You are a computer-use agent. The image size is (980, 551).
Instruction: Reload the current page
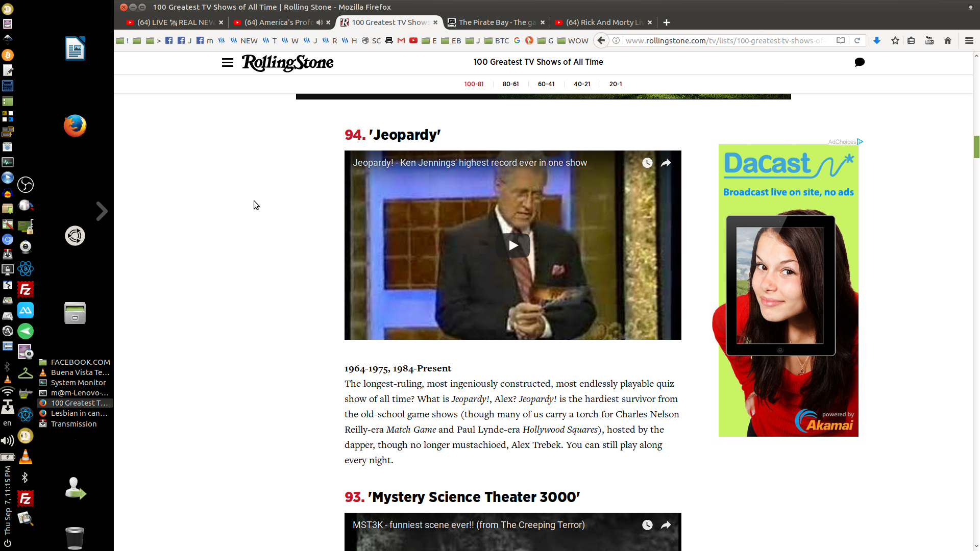coord(857,41)
